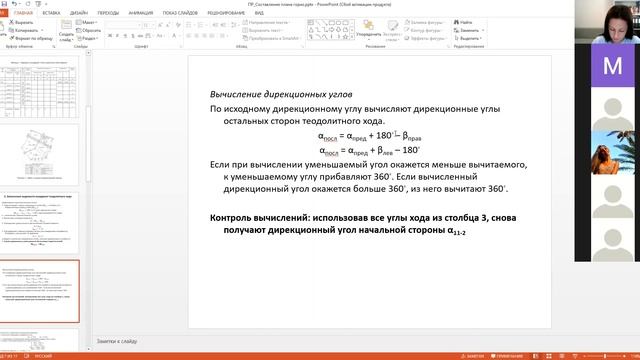Center the text alignment
The image size is (640, 360).
(196, 36)
